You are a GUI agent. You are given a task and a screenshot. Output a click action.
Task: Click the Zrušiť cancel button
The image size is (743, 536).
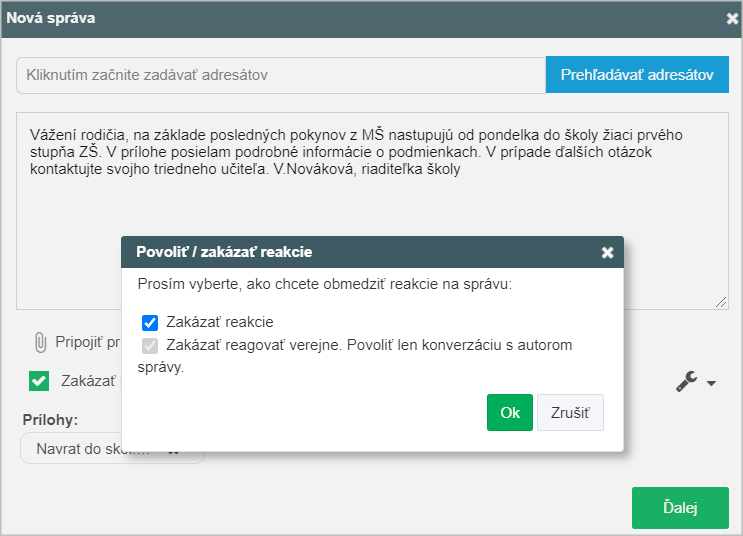pyautogui.click(x=571, y=412)
